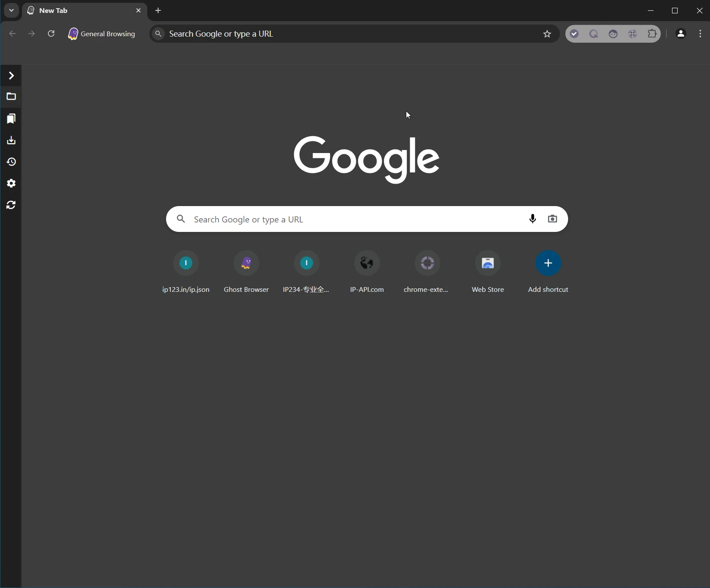Open the ip123.in/ip.json shortcut
This screenshot has height=588, width=710.
pyautogui.click(x=186, y=272)
